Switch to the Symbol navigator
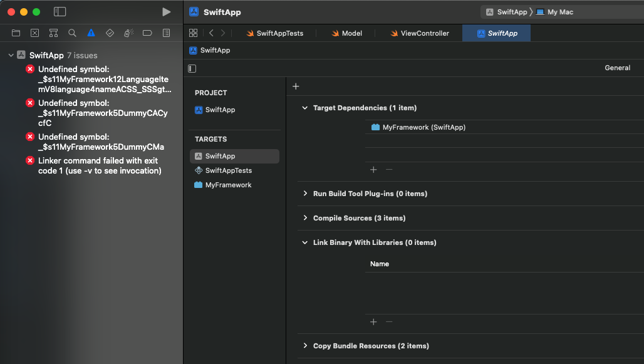 pyautogui.click(x=53, y=33)
